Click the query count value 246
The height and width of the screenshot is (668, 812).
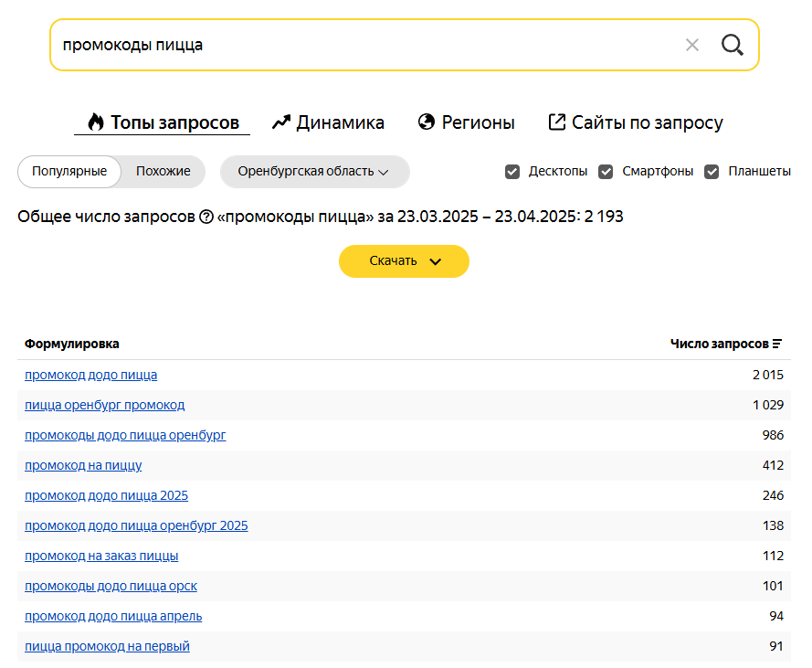click(773, 495)
